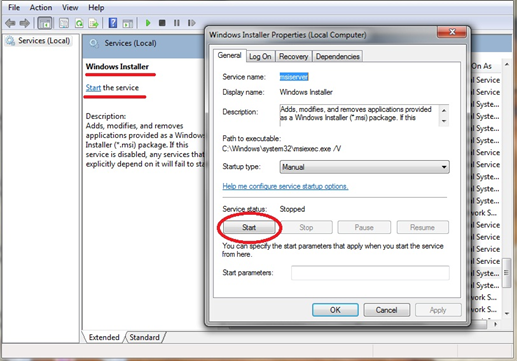Screen dimensions: 517x361
Task: Open the File menu
Action: tap(14, 7)
